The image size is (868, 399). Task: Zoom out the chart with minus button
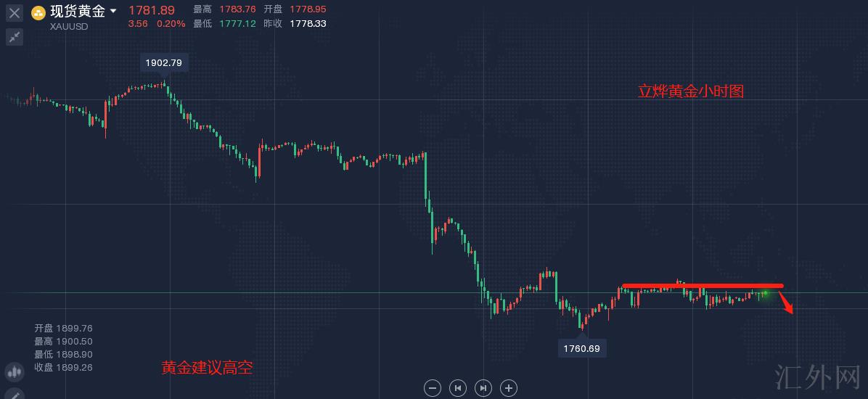(x=433, y=388)
